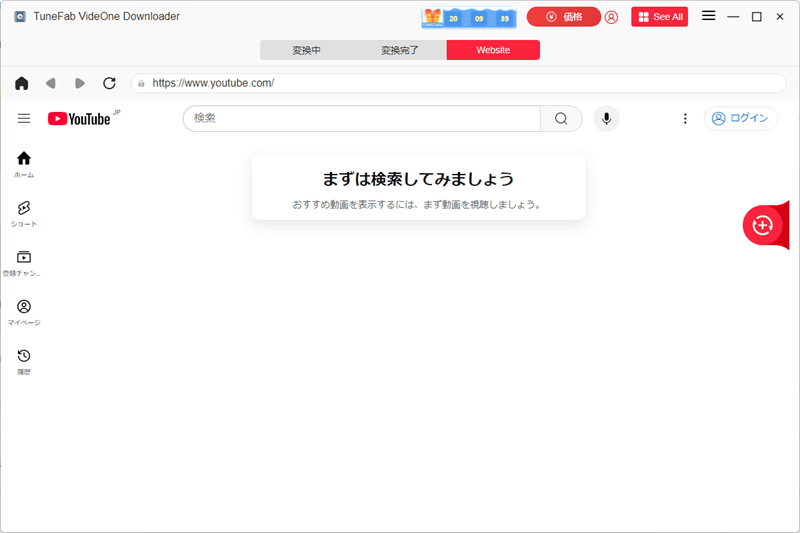The height and width of the screenshot is (533, 800).
Task: Open YouTube guide hamburger menu
Action: pos(24,118)
